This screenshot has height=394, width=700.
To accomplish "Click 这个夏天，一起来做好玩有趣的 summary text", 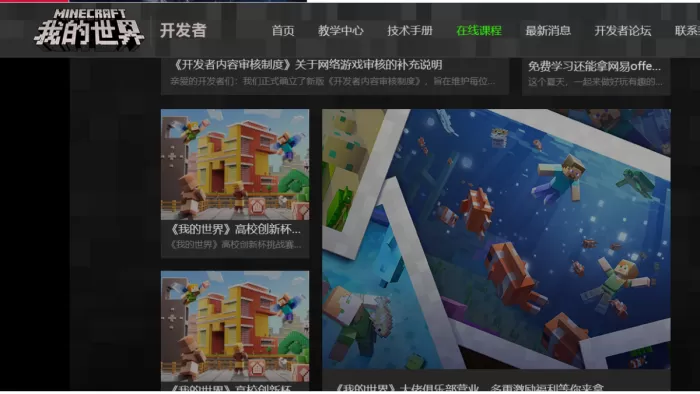I will pyautogui.click(x=595, y=82).
